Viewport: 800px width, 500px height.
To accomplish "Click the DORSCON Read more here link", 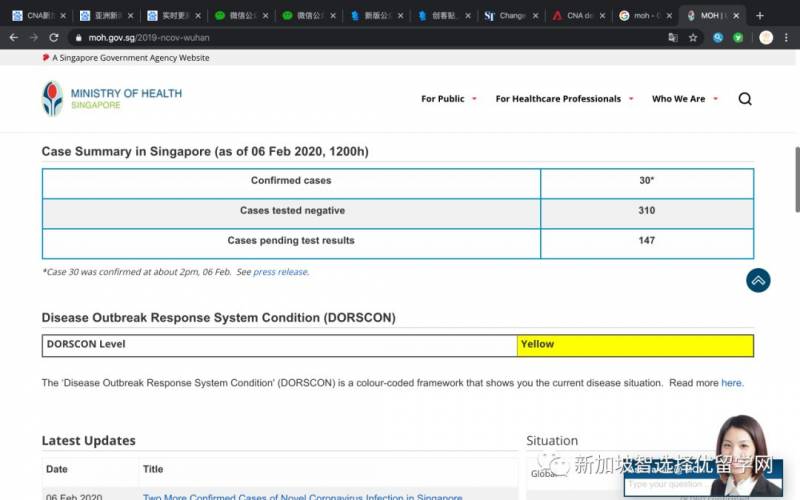I will tap(731, 383).
